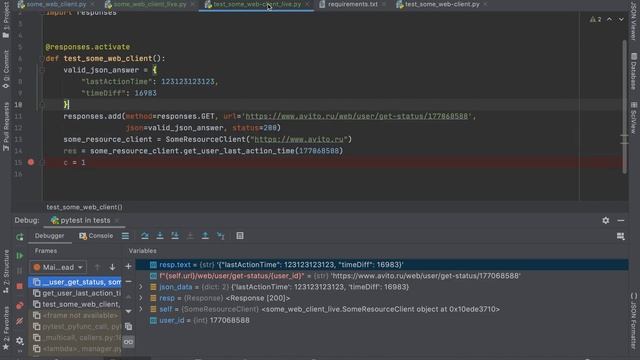This screenshot has height=360, width=640.
Task: Remove the selected watch with minus icon
Action: 128,282
